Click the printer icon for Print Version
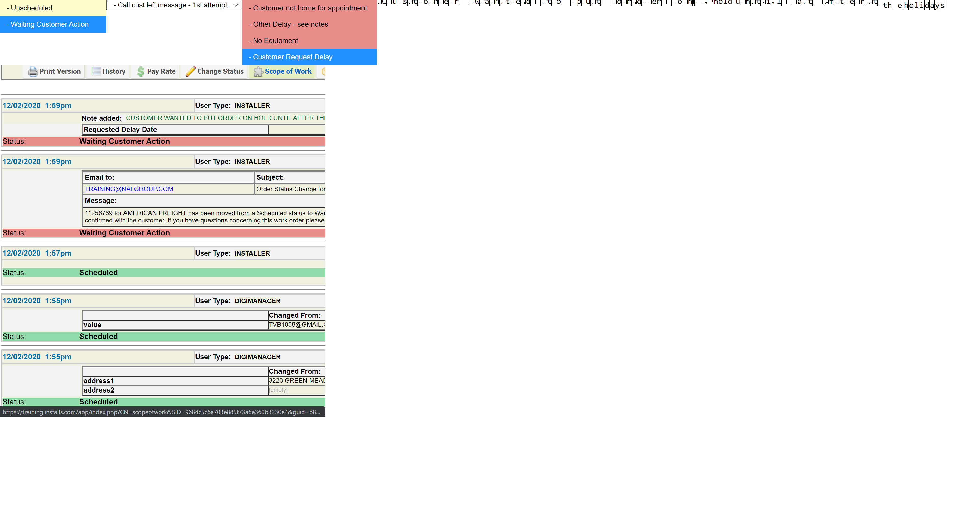 click(33, 72)
